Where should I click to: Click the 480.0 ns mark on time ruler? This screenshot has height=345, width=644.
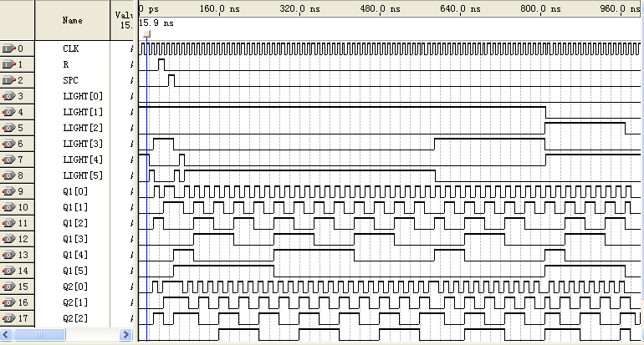pos(381,10)
